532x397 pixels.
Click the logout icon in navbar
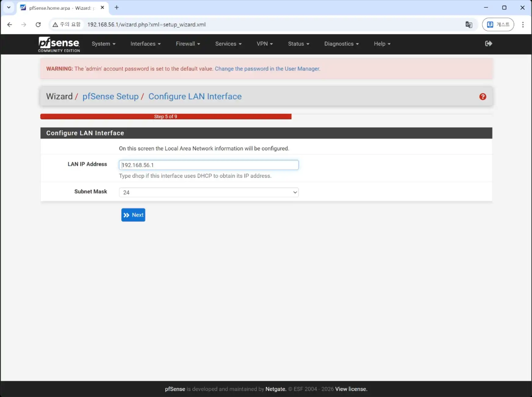[x=488, y=44]
